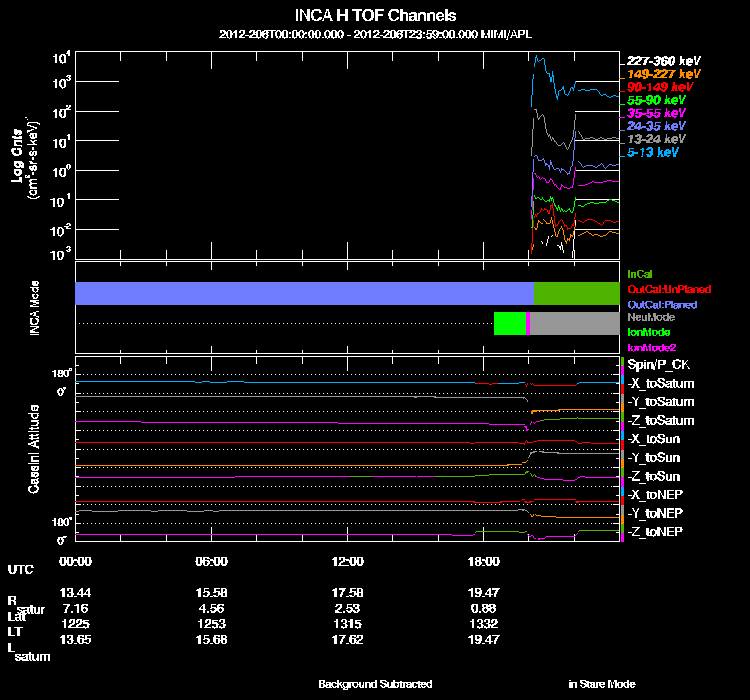This screenshot has width=750, height=700.
Task: Click the -Z_toSun attitude legend label
Action: pyautogui.click(x=657, y=476)
